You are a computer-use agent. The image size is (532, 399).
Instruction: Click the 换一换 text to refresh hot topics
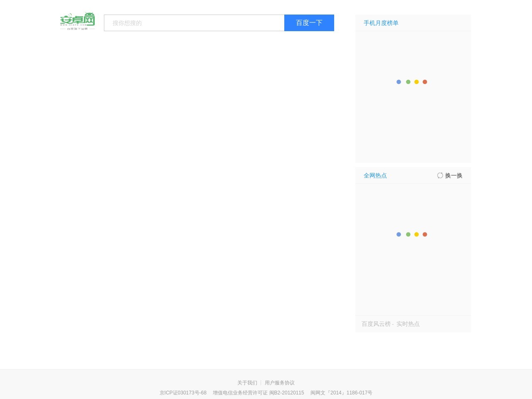pyautogui.click(x=453, y=175)
